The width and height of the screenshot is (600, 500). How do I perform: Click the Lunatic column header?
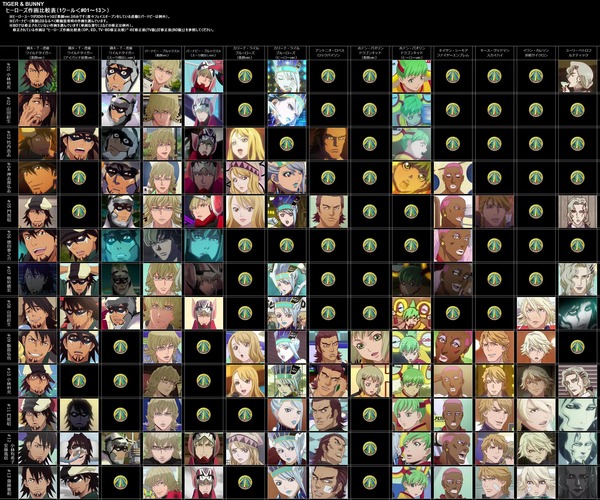[577, 53]
